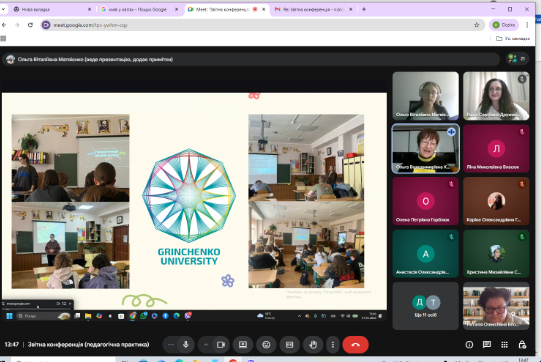Close the Google search tab

(x=176, y=9)
